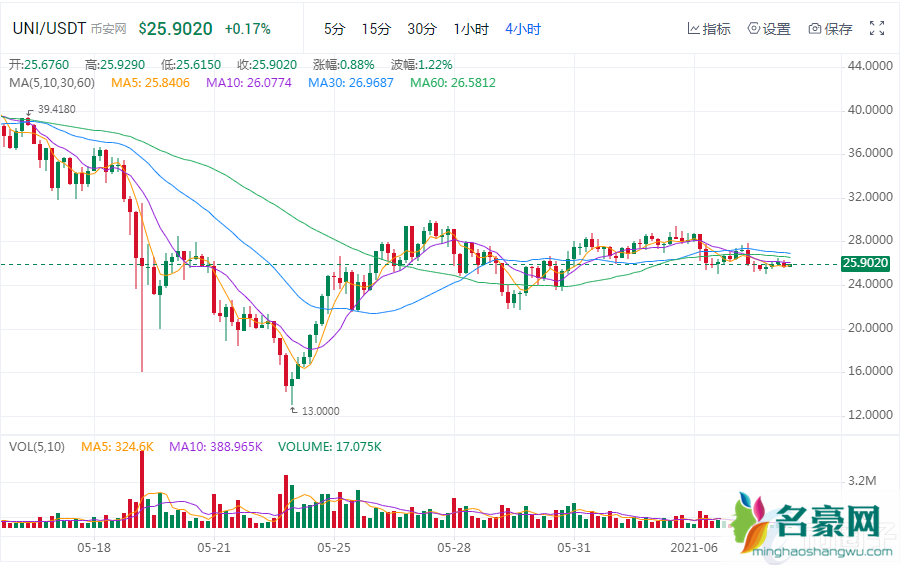Viewport: 901px width, 565px height.
Task: Click the 05-25 date axis label
Action: tap(334, 548)
